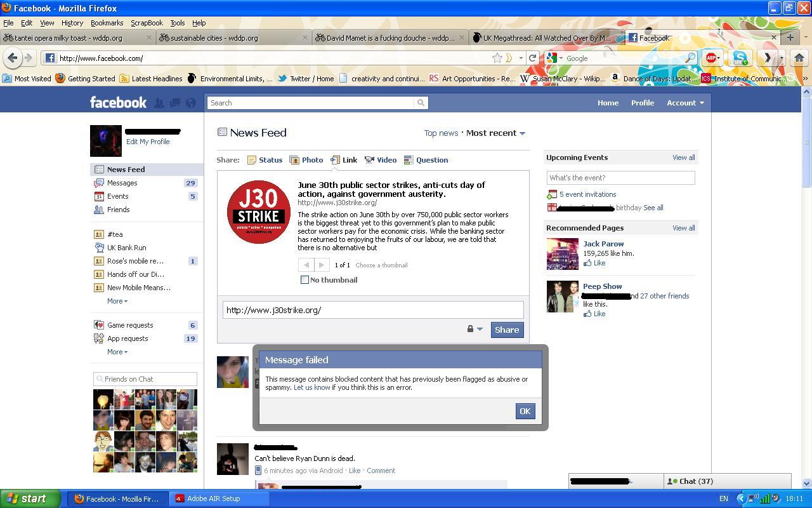812x508 pixels.
Task: Open Twitter / Home bookmark
Action: coord(306,79)
